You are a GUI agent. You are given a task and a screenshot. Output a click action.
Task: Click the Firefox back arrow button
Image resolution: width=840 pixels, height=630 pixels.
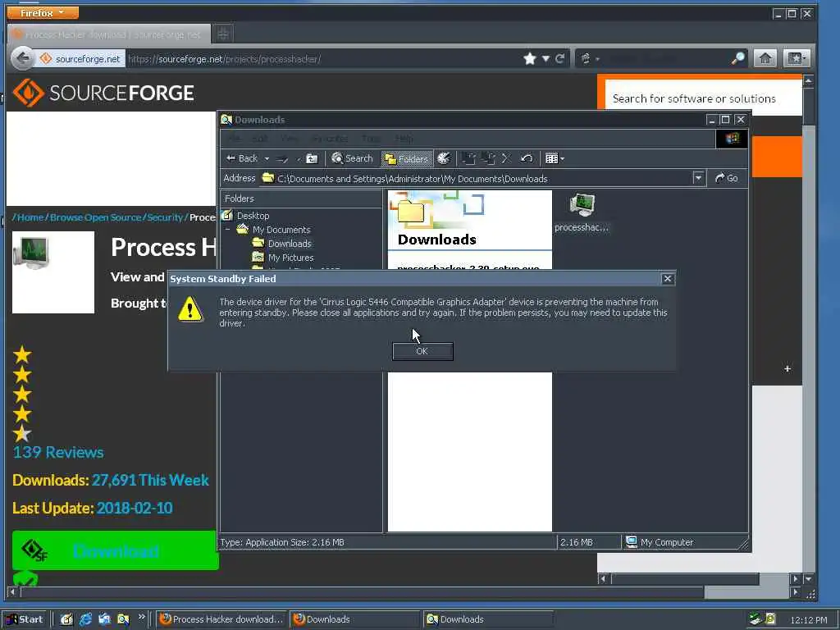tap(23, 58)
